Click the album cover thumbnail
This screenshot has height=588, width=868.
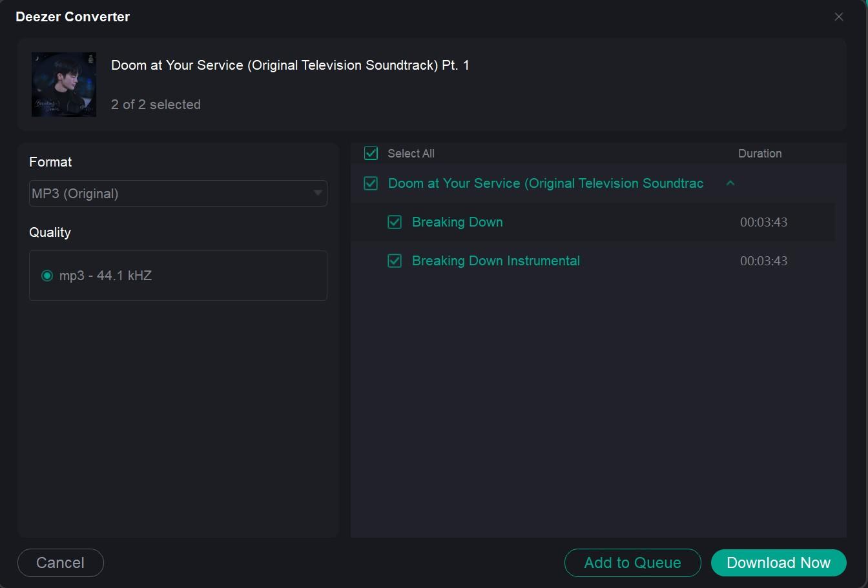click(64, 85)
